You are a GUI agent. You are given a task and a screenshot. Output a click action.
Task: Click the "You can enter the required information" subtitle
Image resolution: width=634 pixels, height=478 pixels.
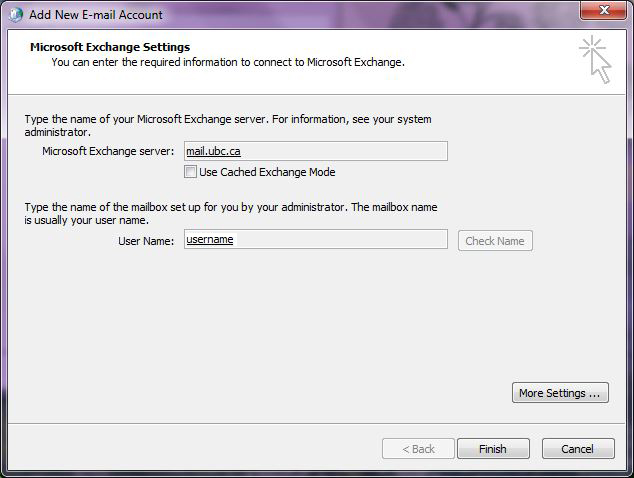228,62
